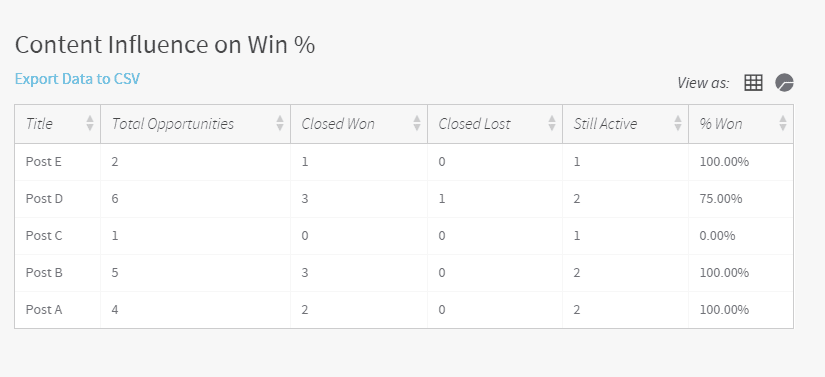Sort by Still Active arrows
The height and width of the screenshot is (377, 825).
click(x=678, y=123)
